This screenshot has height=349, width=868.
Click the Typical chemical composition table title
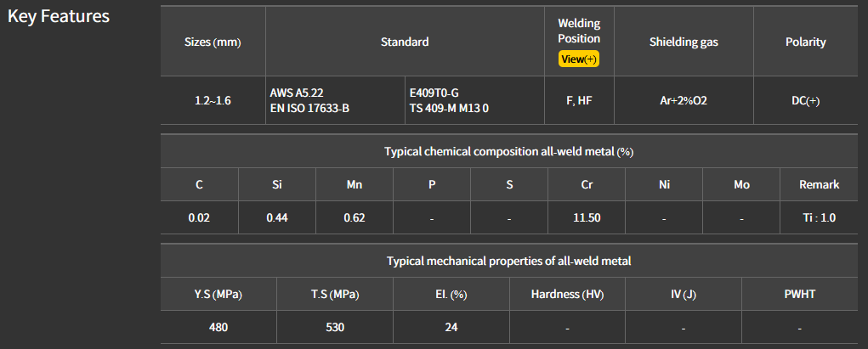click(508, 151)
